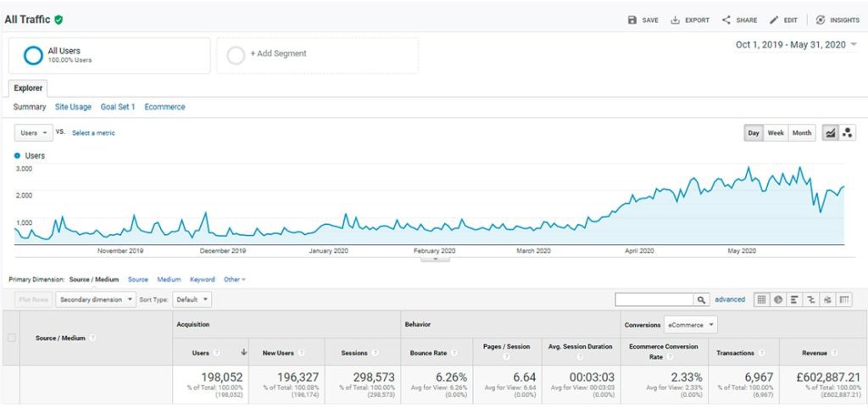Switch to line chart view icon
Screen dimensions: 868x408
click(831, 133)
